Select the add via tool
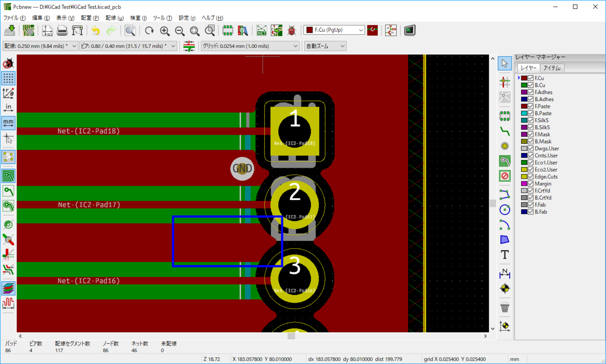Screen dimensions: 606x364 pyautogui.click(x=504, y=145)
